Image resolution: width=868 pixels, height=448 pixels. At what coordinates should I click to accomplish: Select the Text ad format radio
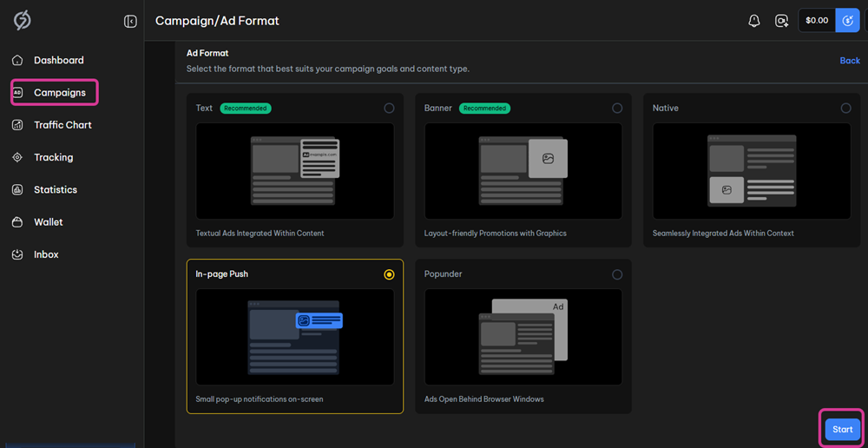(389, 108)
